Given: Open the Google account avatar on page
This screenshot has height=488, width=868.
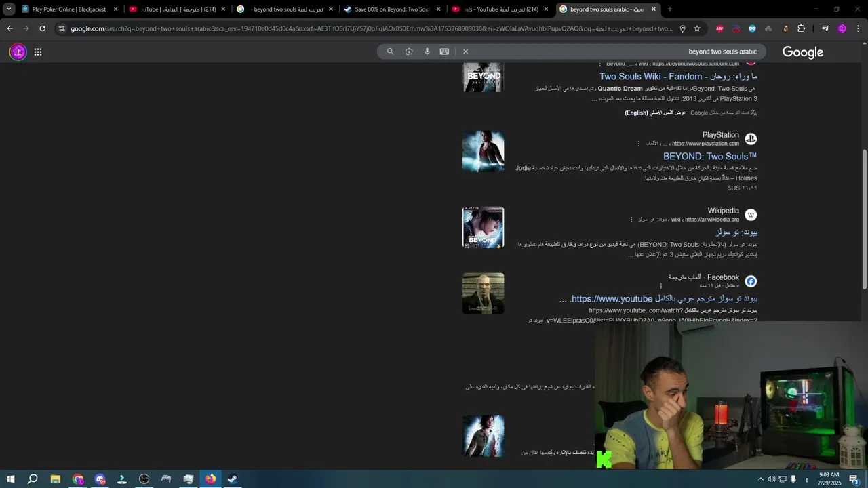Looking at the screenshot, I should 18,52.
